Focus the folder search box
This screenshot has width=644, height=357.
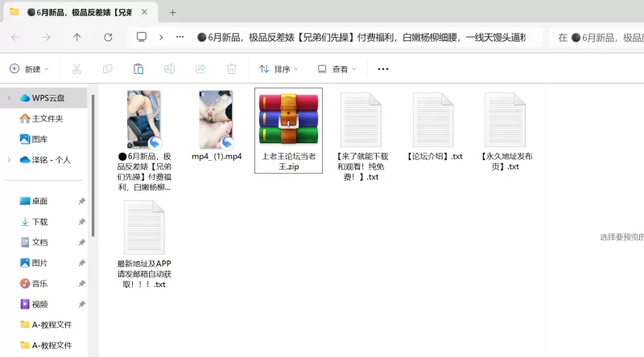(x=597, y=38)
